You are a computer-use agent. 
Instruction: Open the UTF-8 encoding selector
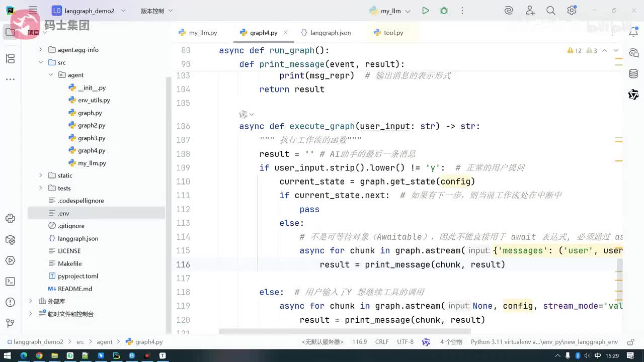tap(405, 342)
